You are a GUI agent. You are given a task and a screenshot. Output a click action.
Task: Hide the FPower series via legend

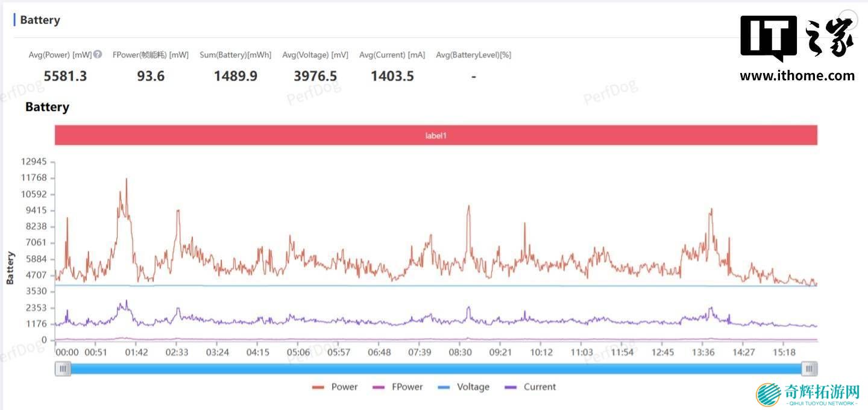point(398,387)
